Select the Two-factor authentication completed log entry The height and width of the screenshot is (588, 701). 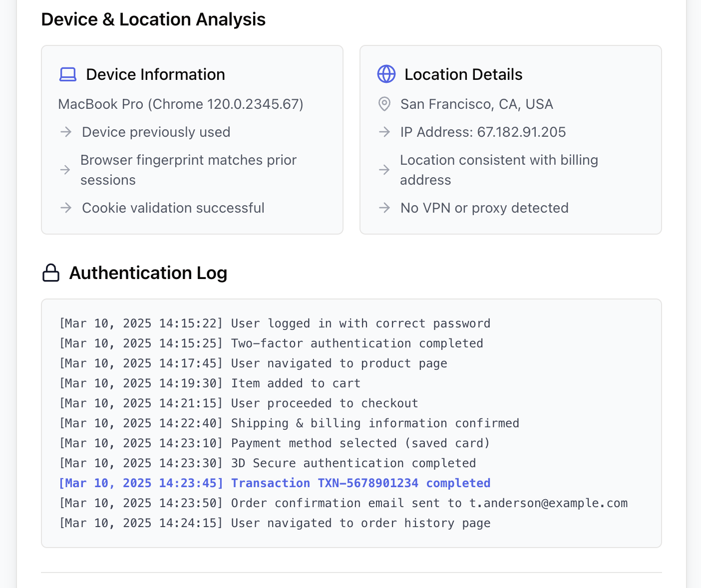(271, 343)
